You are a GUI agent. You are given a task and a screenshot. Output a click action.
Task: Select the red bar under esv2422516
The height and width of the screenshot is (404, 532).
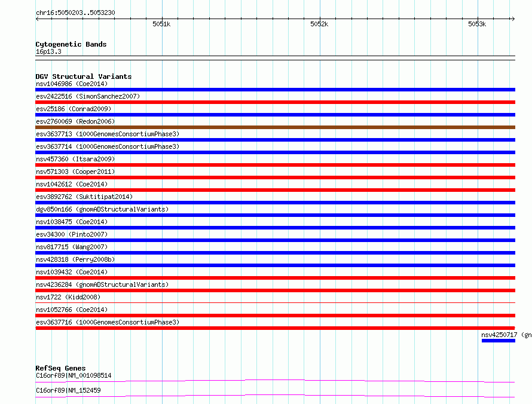275,102
